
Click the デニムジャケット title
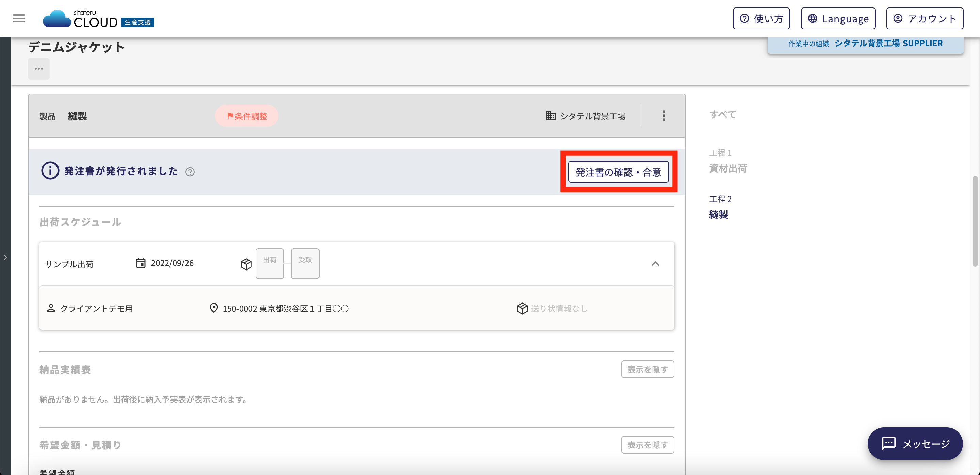click(x=77, y=47)
